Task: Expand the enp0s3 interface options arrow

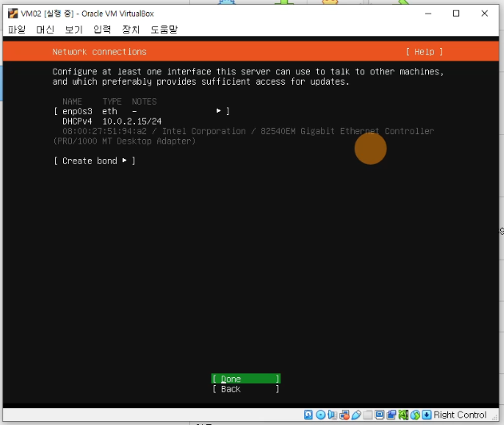Action: [219, 111]
